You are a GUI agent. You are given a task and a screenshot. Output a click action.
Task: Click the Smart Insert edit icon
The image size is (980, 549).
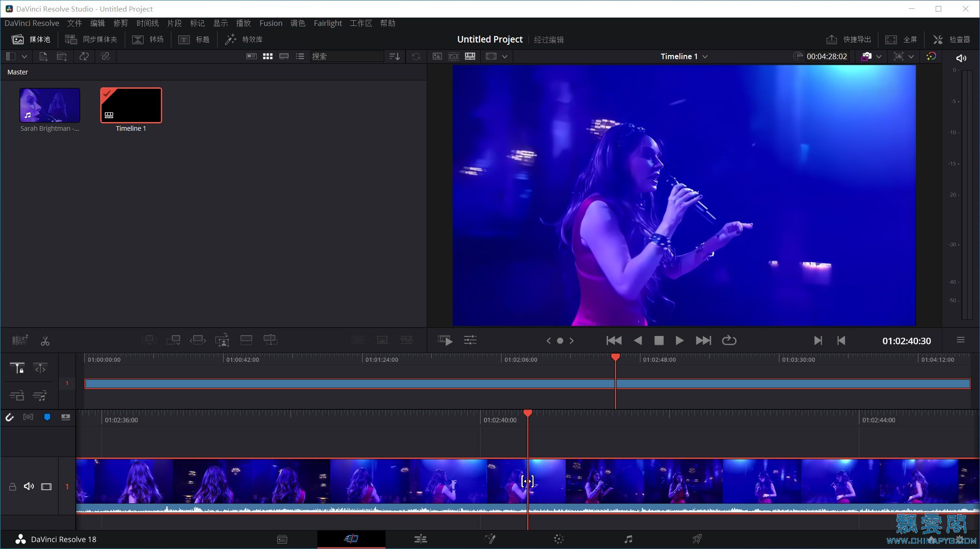149,340
